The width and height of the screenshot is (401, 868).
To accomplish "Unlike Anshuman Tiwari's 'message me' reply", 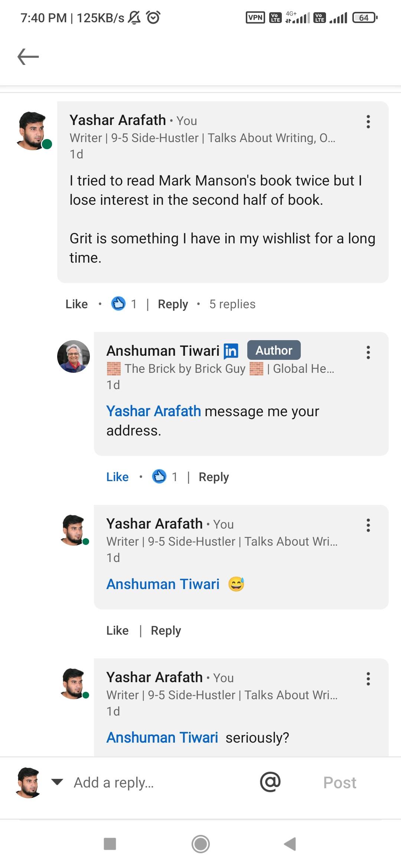I will 117,477.
